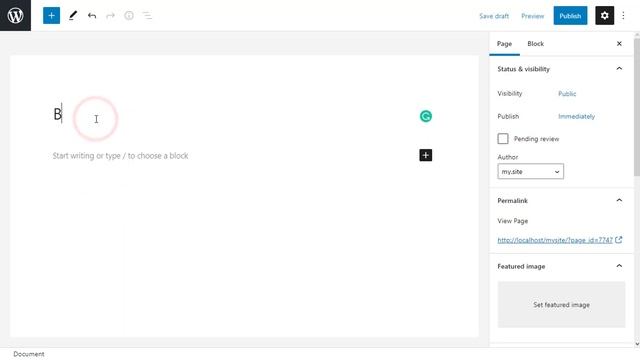640x360 pixels.
Task: Open the Options three-dot menu
Action: click(623, 16)
